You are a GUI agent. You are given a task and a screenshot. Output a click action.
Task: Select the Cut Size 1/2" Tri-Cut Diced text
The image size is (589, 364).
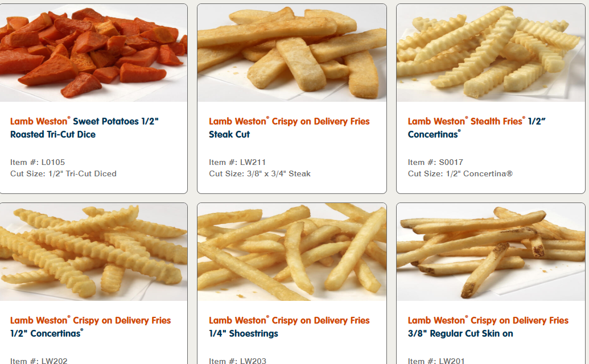[64, 173]
